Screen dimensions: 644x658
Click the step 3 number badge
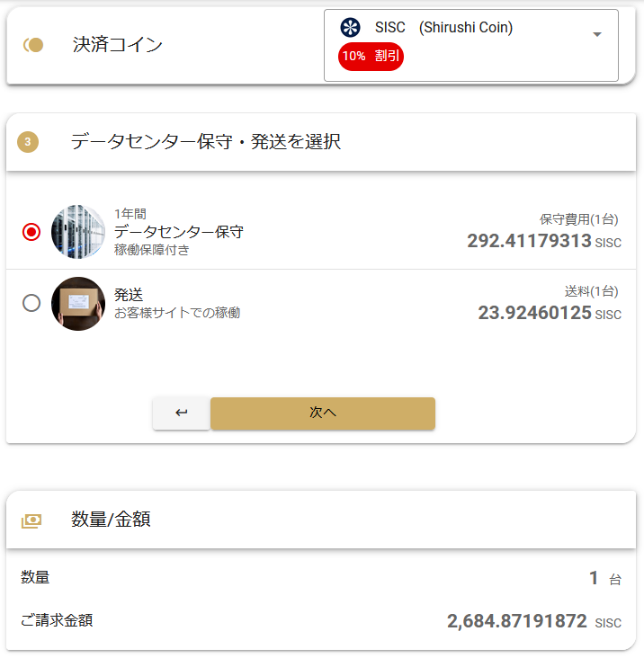point(28,142)
